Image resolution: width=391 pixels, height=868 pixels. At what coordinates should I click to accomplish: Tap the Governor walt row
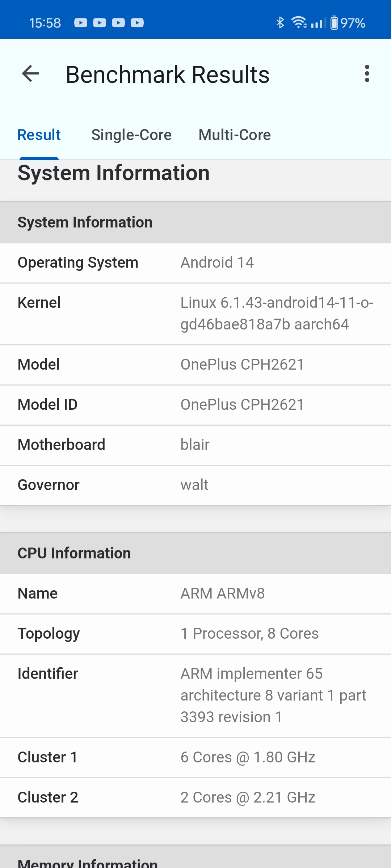point(195,485)
